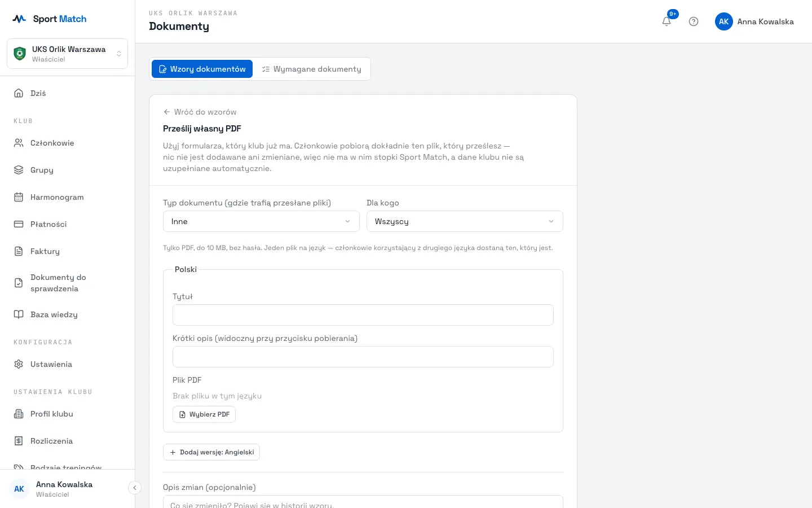Click the Brak pliku w tym języku text
This screenshot has height=508, width=812.
coord(217,396)
